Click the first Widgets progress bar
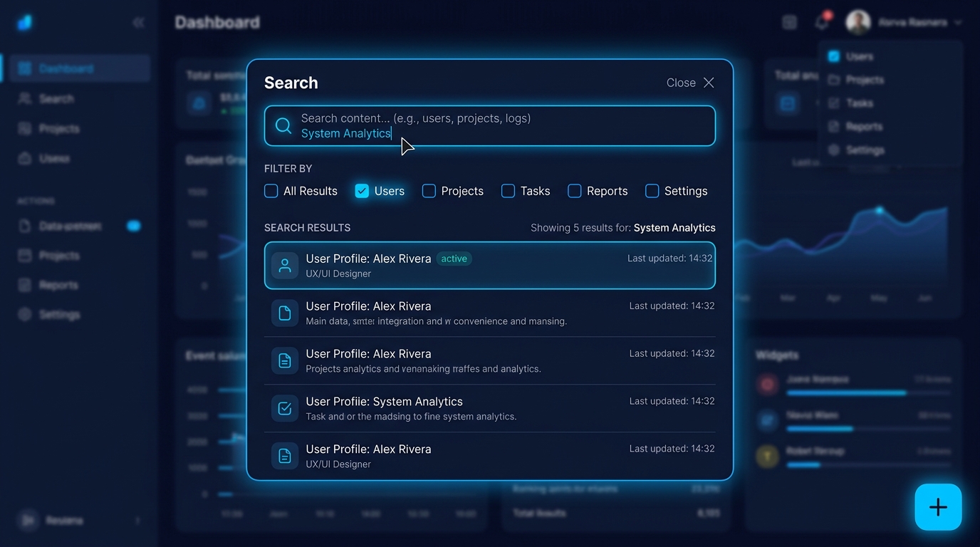The height and width of the screenshot is (547, 980). [868, 392]
